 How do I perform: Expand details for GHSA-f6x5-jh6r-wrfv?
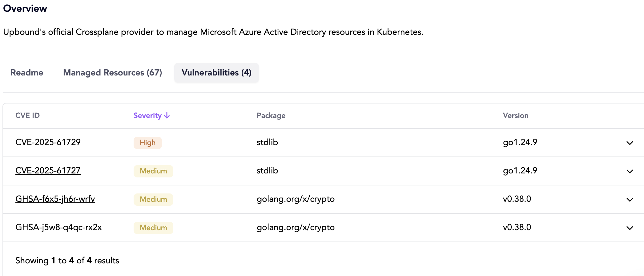point(630,200)
